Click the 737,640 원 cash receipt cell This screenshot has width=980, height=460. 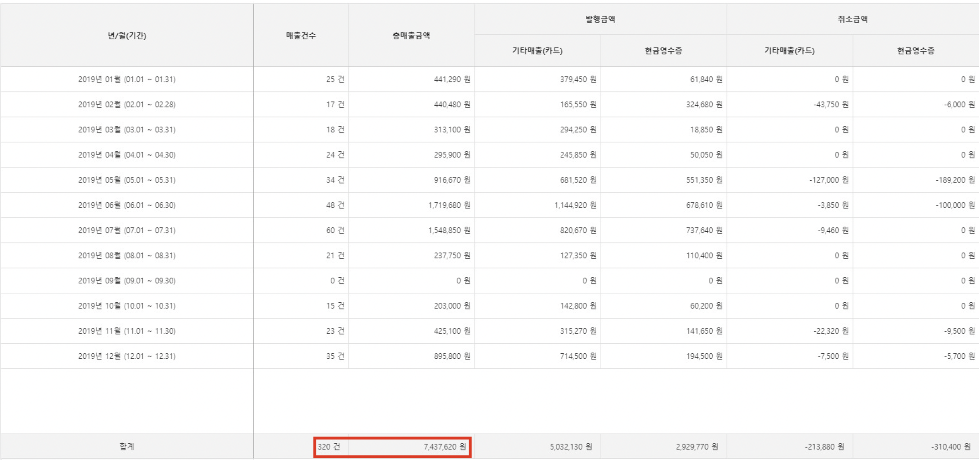tap(704, 230)
